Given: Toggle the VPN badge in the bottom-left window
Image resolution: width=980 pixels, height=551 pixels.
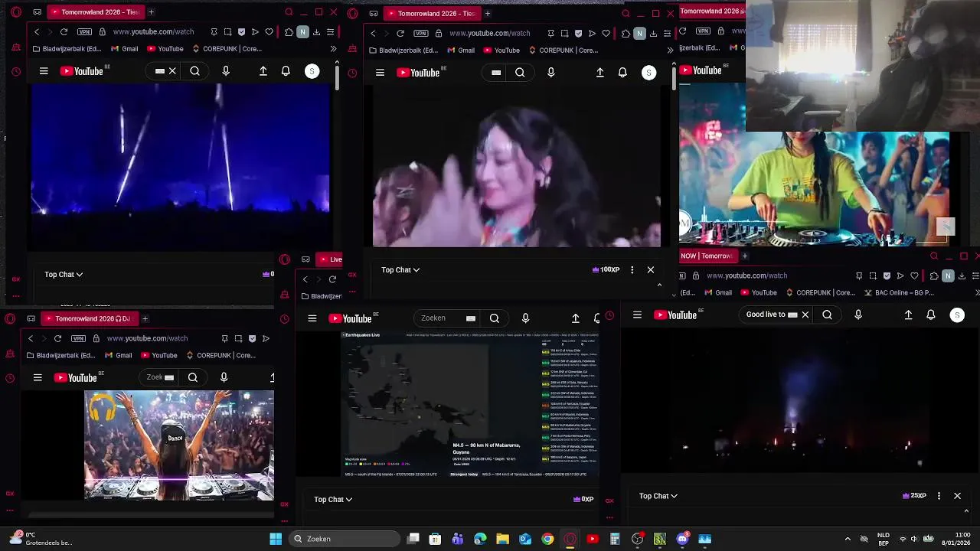Looking at the screenshot, I should click(78, 338).
